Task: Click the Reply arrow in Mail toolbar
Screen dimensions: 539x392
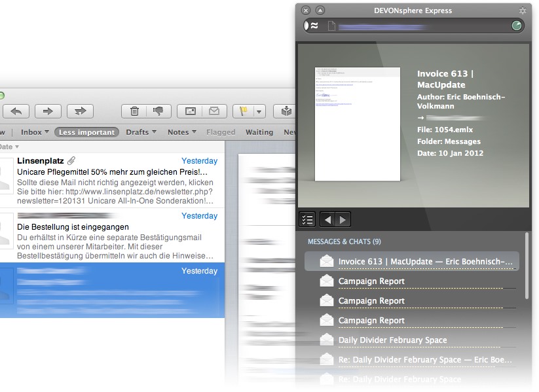Action: coord(16,111)
